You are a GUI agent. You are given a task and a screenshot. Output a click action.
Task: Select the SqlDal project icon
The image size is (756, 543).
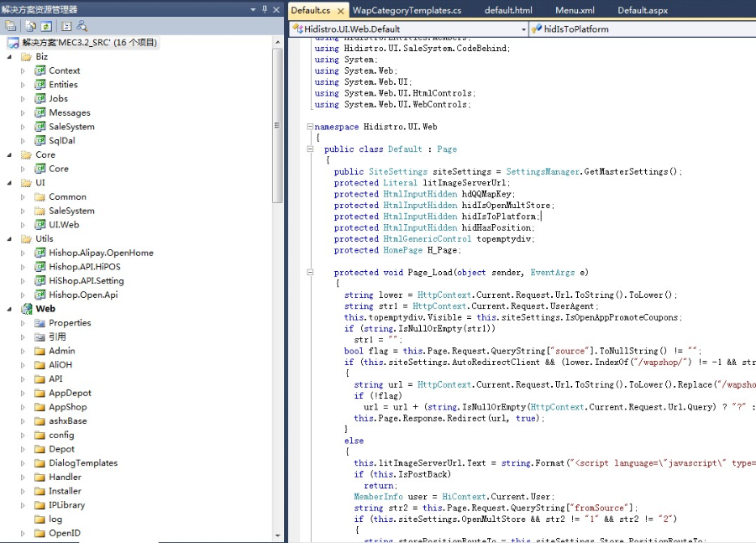click(x=40, y=141)
